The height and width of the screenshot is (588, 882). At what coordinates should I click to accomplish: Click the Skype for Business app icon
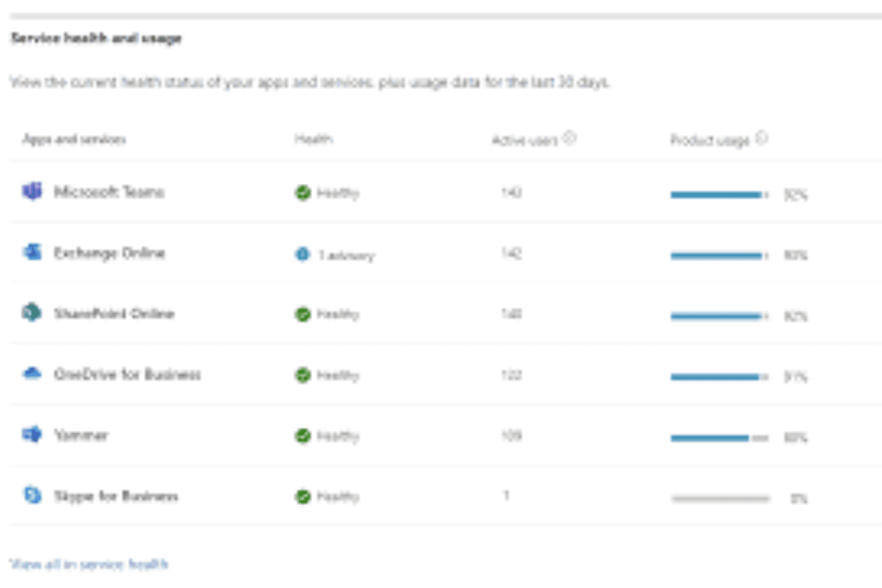(32, 495)
